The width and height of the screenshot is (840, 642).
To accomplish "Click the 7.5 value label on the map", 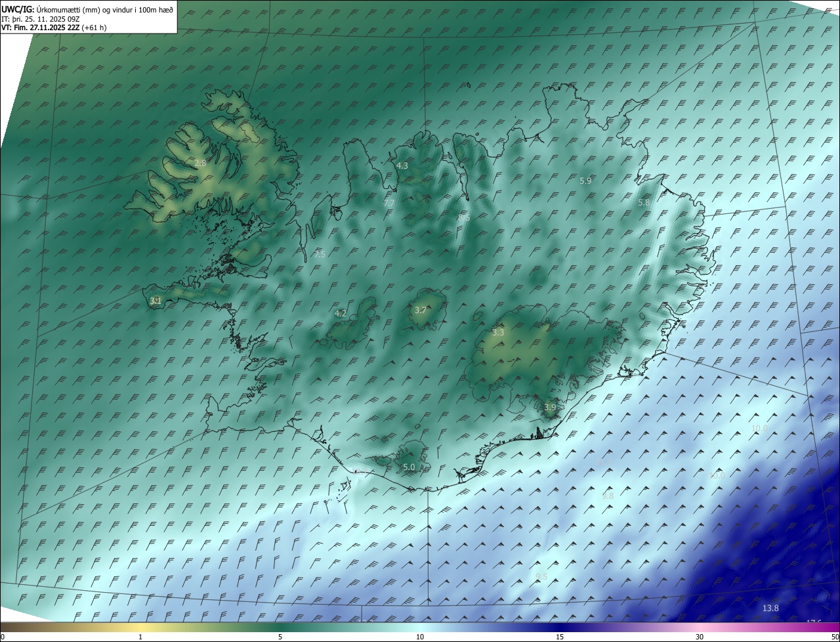I will 320,254.
